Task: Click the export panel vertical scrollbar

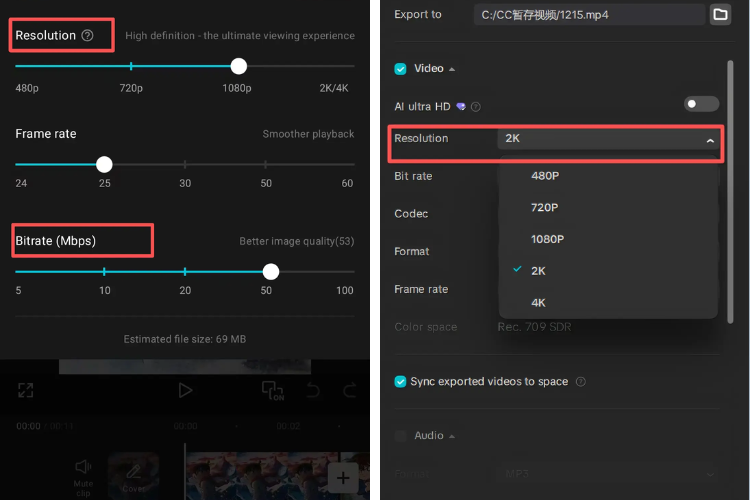Action: [730, 191]
